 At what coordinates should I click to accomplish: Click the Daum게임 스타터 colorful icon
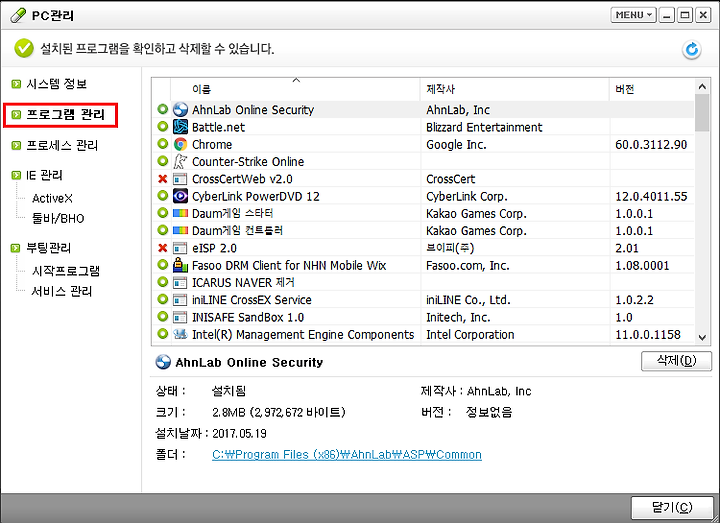click(x=180, y=214)
